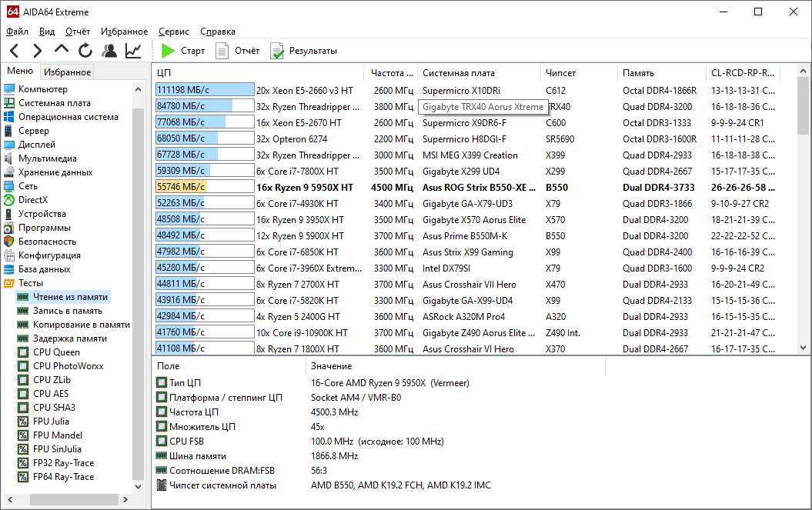Open the Отчёт menu in menu bar
812x510 pixels.
78,32
